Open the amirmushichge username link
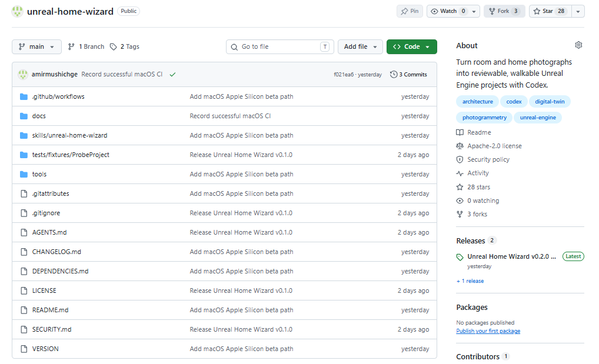Viewport: 599px width, 364px height. [55, 74]
